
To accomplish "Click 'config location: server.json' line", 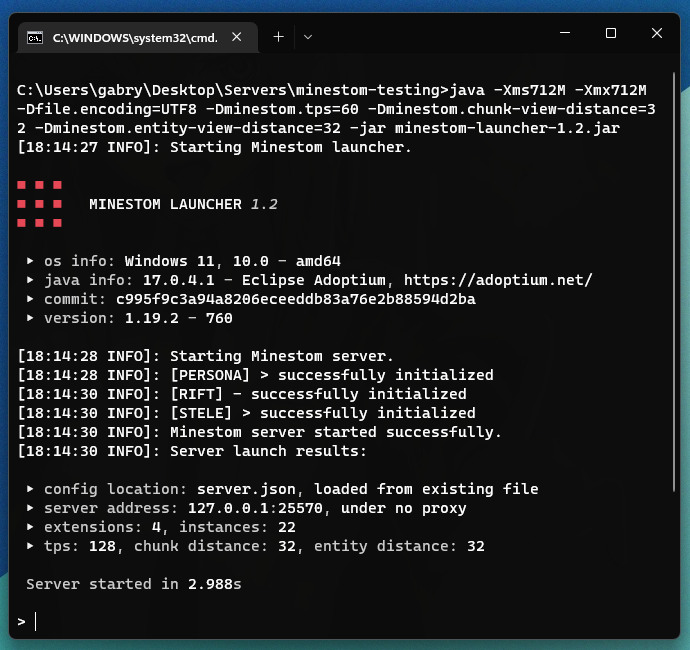I will point(283,489).
